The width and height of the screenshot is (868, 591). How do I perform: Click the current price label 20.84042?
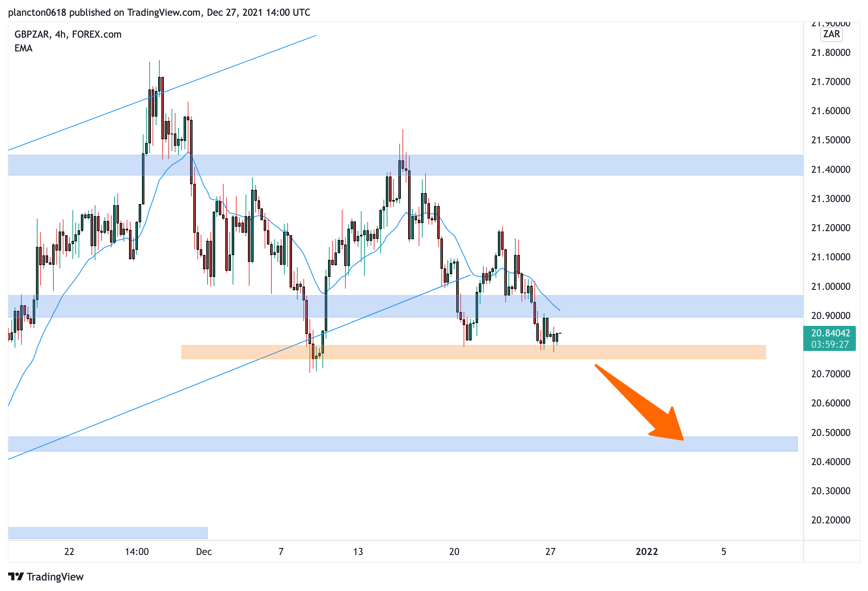click(830, 333)
